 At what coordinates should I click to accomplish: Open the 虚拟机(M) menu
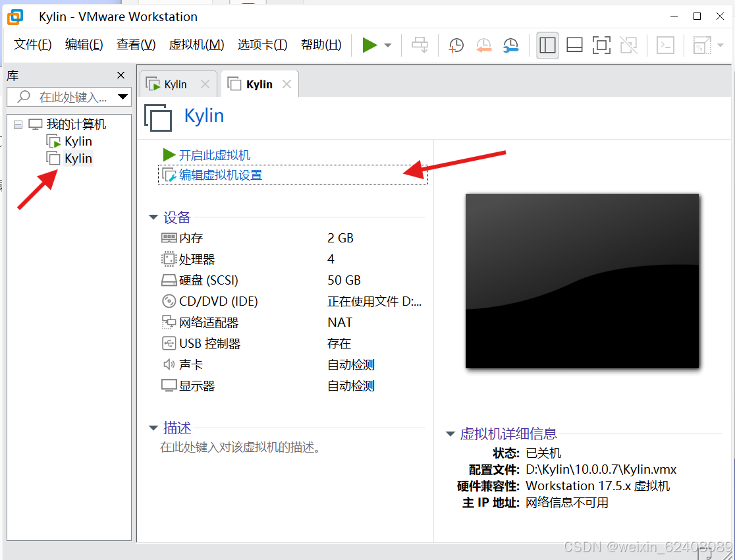[196, 45]
